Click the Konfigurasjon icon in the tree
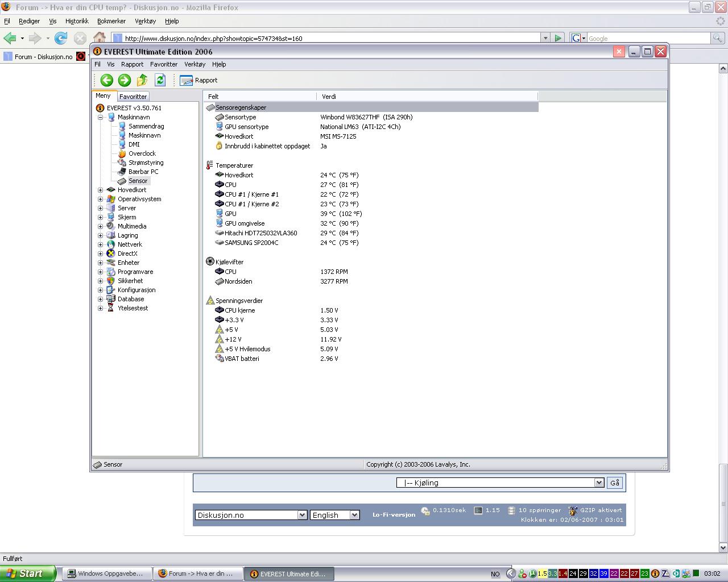Image resolution: width=728 pixels, height=582 pixels. pos(111,290)
